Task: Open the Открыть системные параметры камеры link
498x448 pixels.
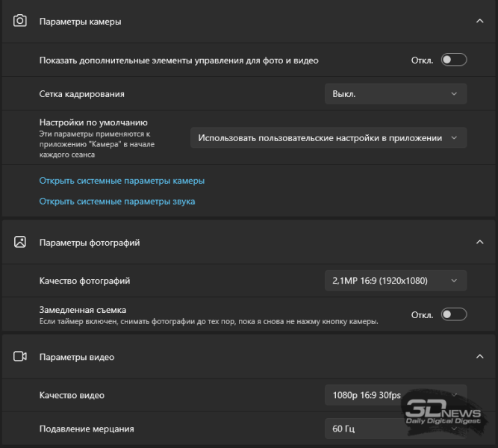Action: (x=122, y=181)
